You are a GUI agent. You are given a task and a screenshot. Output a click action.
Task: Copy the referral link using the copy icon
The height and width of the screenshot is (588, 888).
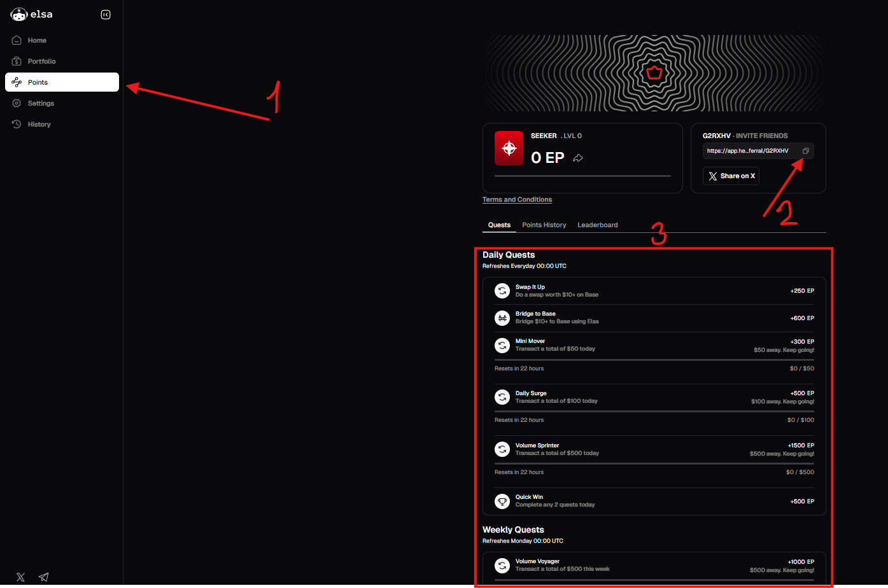point(805,151)
